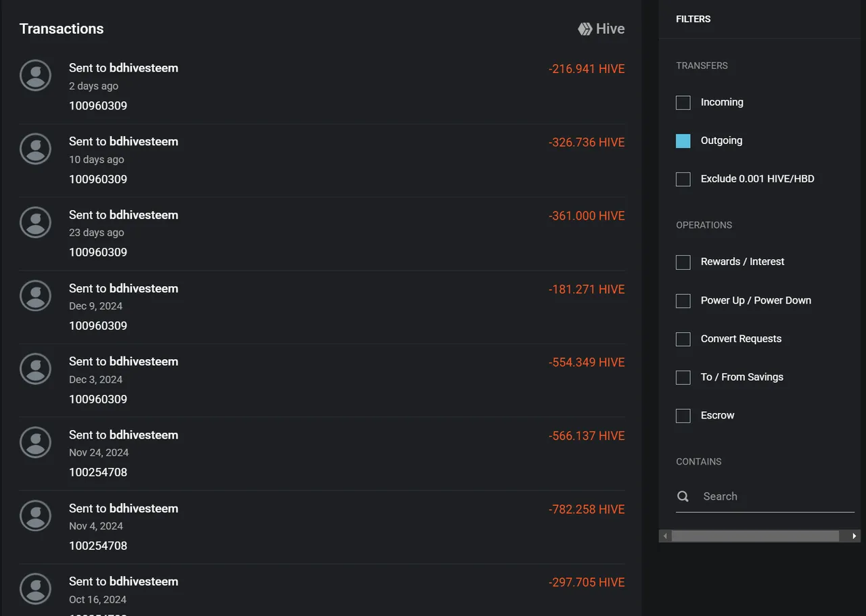Tick the Exclude 0.001 HIVE/HBD checkbox
Image resolution: width=866 pixels, height=616 pixels.
(x=683, y=179)
